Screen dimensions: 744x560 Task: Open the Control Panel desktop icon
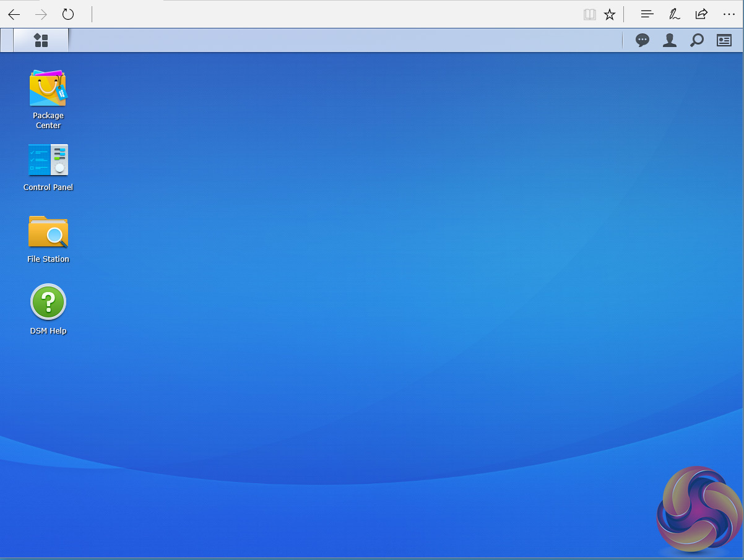click(x=48, y=160)
